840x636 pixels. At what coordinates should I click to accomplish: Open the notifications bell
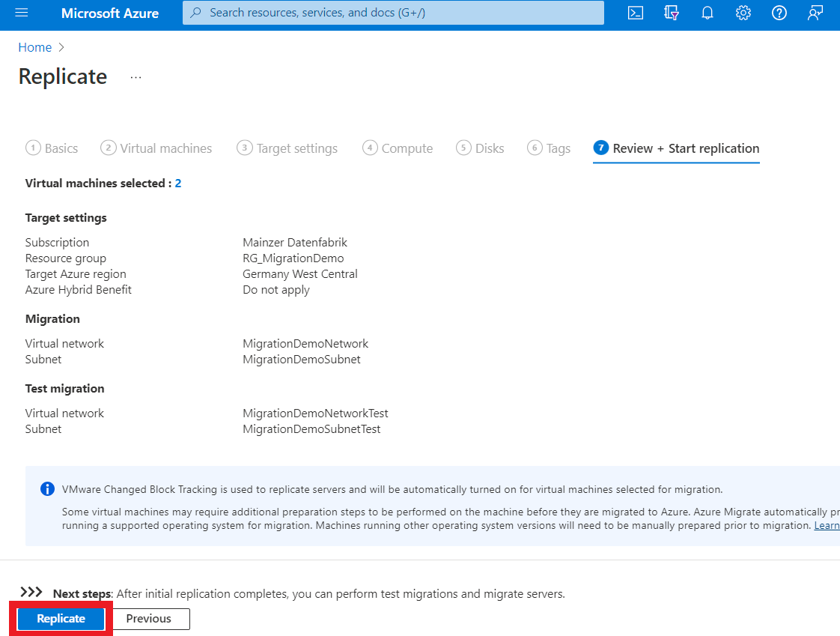707,13
